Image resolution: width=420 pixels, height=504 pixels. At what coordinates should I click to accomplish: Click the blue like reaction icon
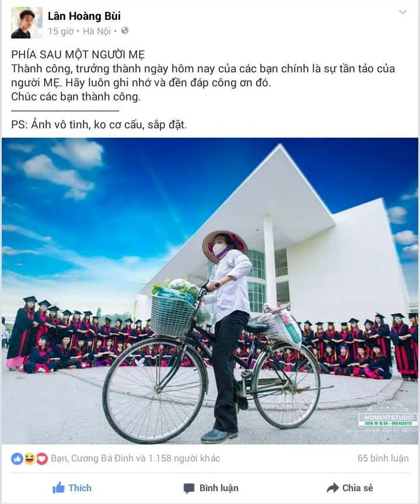click(x=17, y=459)
